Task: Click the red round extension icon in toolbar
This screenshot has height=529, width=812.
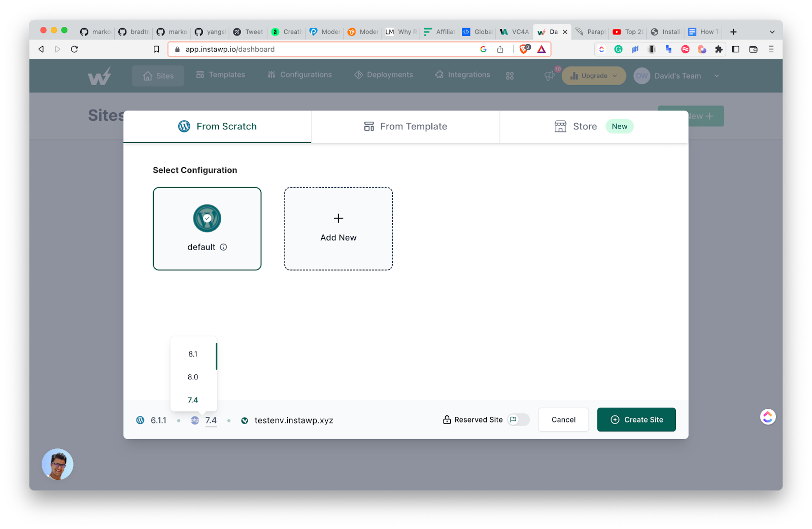Action: (685, 49)
